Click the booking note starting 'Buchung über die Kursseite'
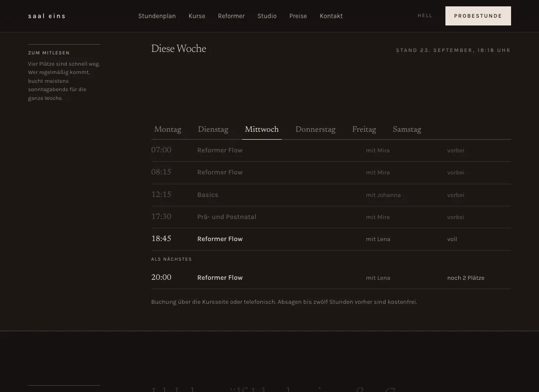The height and width of the screenshot is (392, 539). click(x=284, y=302)
